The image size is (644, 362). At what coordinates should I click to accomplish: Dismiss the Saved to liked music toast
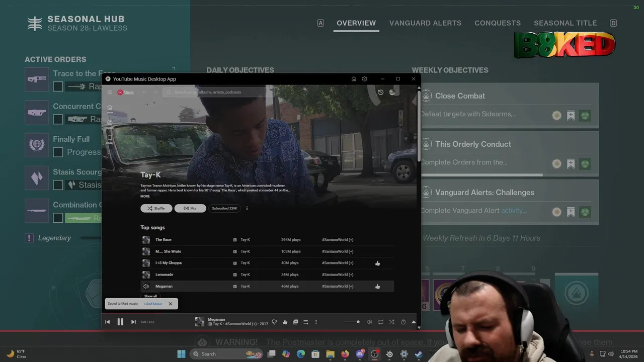point(170,304)
